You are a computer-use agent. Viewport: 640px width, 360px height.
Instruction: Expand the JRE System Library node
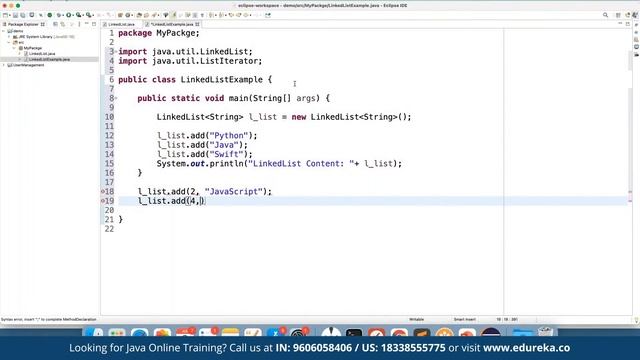(9, 37)
